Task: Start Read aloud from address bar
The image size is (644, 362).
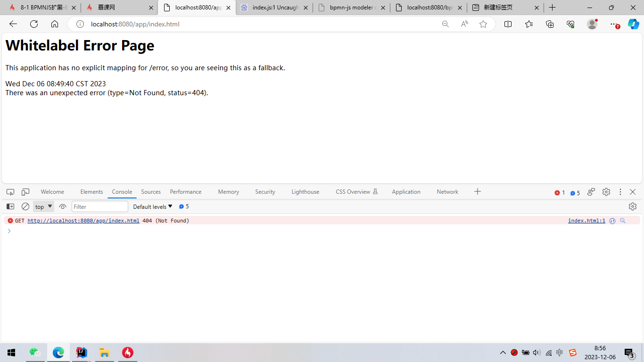Action: pos(464,24)
